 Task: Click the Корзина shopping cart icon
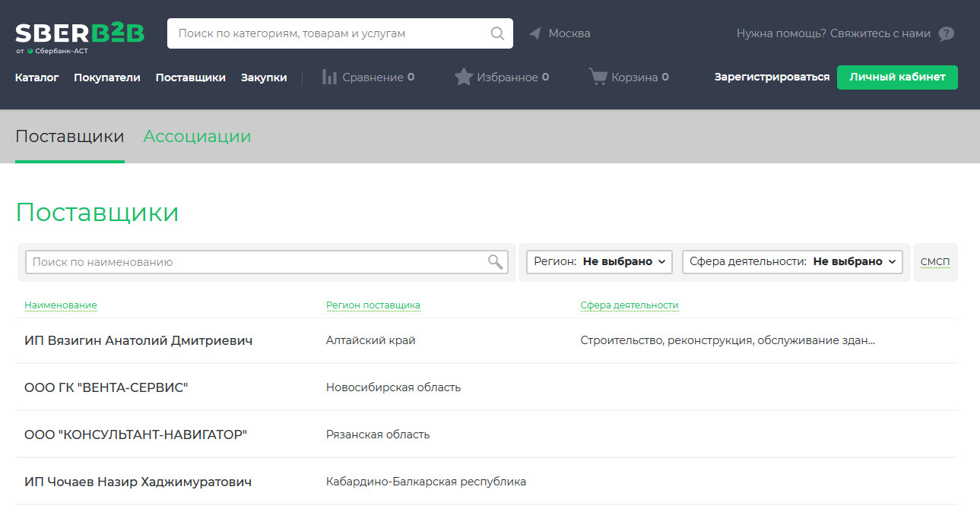point(598,77)
